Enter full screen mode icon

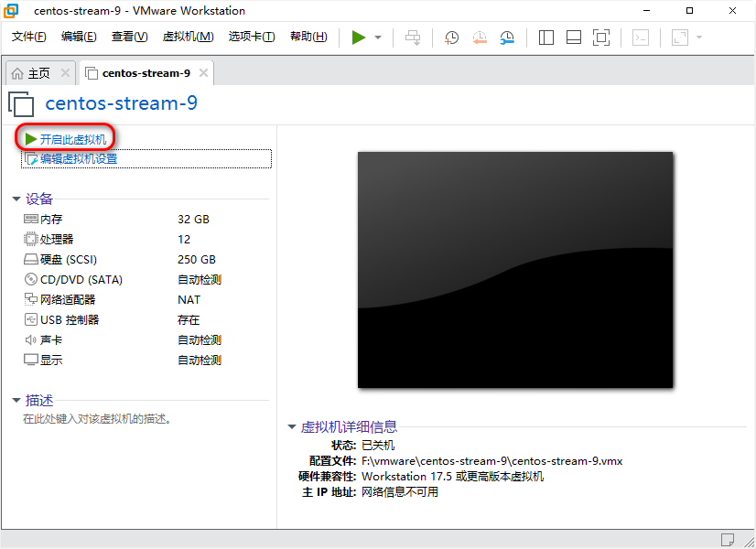tap(600, 38)
